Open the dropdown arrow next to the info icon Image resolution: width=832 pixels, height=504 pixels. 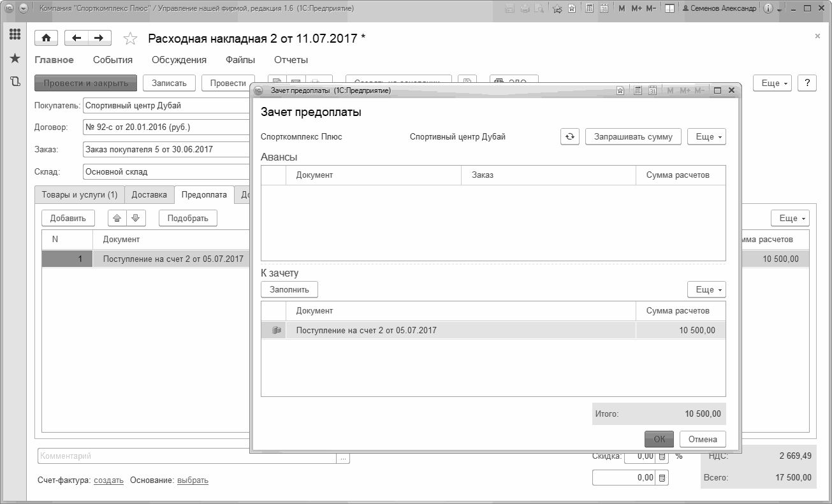coord(780,10)
